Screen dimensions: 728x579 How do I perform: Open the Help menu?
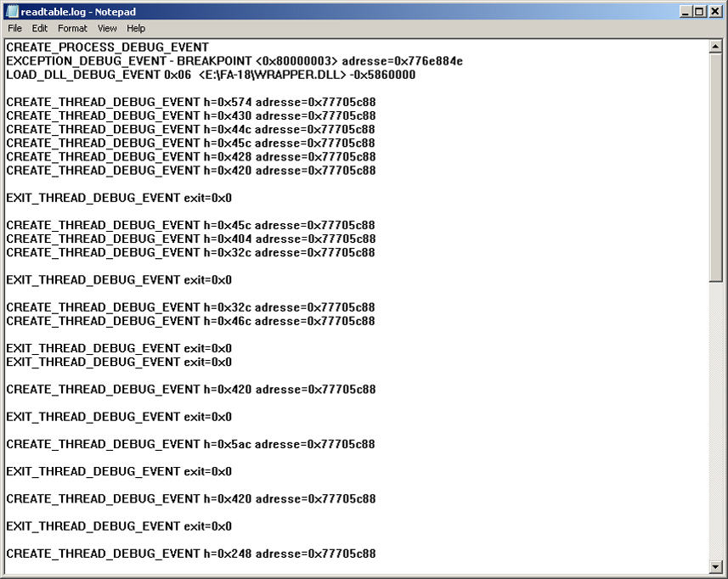coord(136,28)
